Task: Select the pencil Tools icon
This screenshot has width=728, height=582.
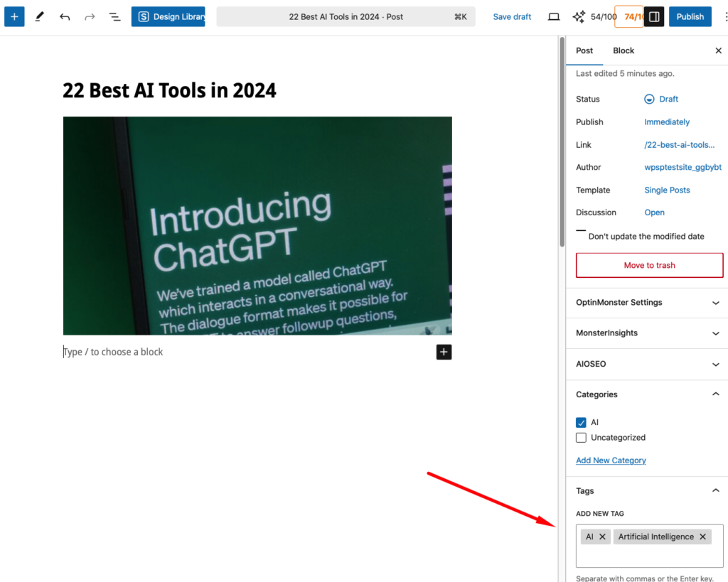Action: [x=40, y=16]
